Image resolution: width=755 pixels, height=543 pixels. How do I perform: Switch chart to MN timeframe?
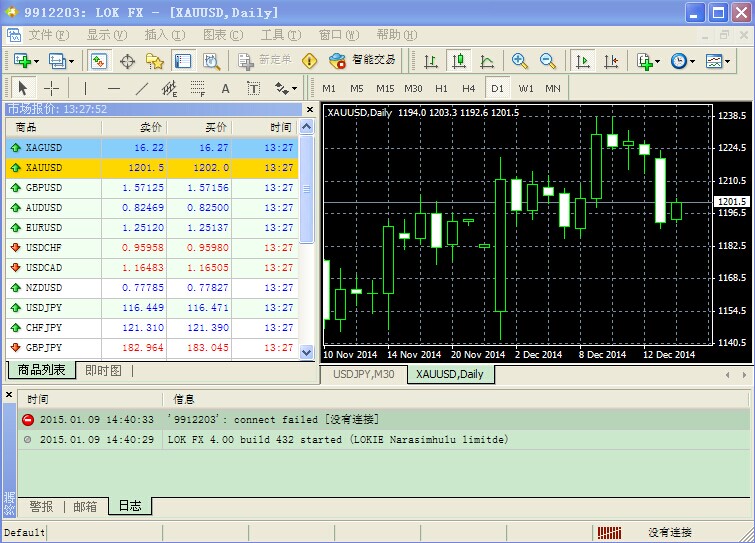(x=553, y=89)
